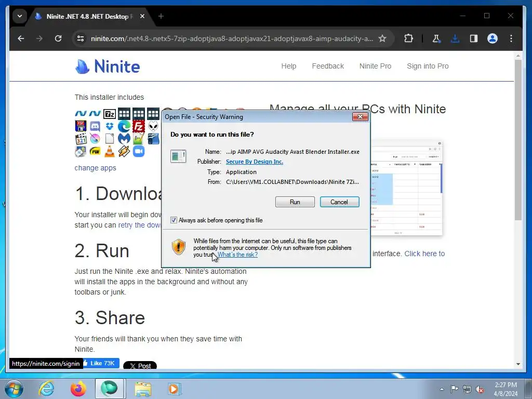The height and width of the screenshot is (399, 532).
Task: Show hidden system tray icons
Action: 442,390
